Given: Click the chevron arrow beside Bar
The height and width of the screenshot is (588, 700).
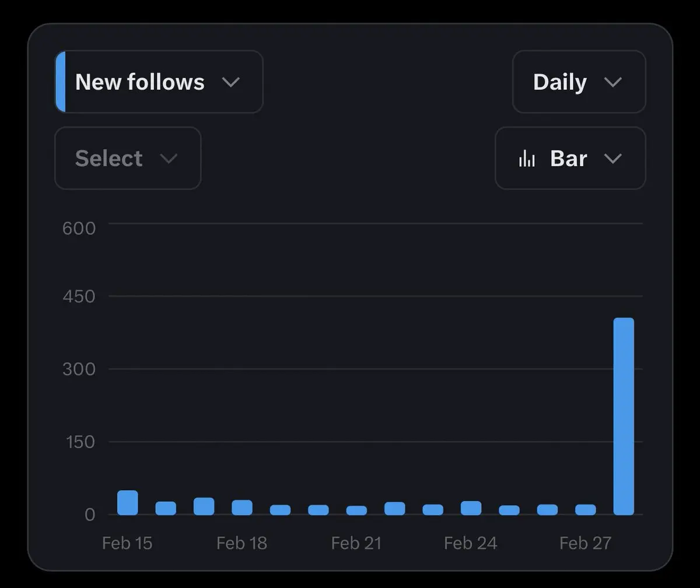Looking at the screenshot, I should click(x=612, y=159).
